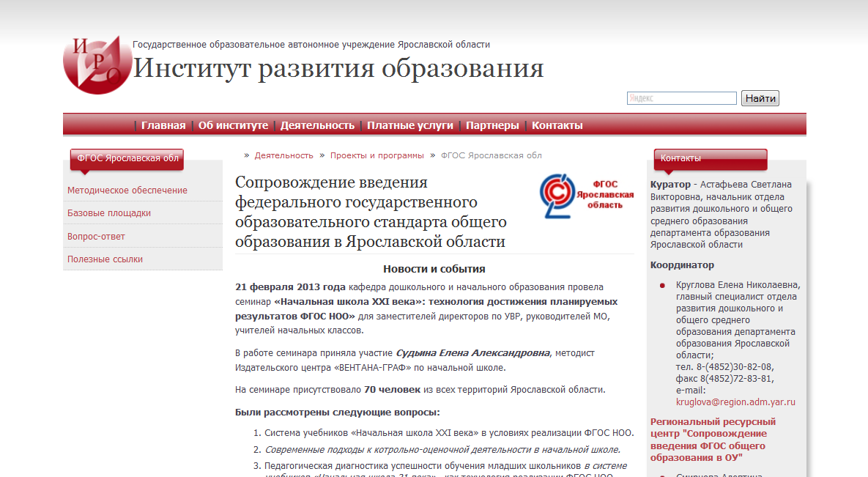
Task: Click the Куратор label in contacts panel
Action: pos(670,185)
